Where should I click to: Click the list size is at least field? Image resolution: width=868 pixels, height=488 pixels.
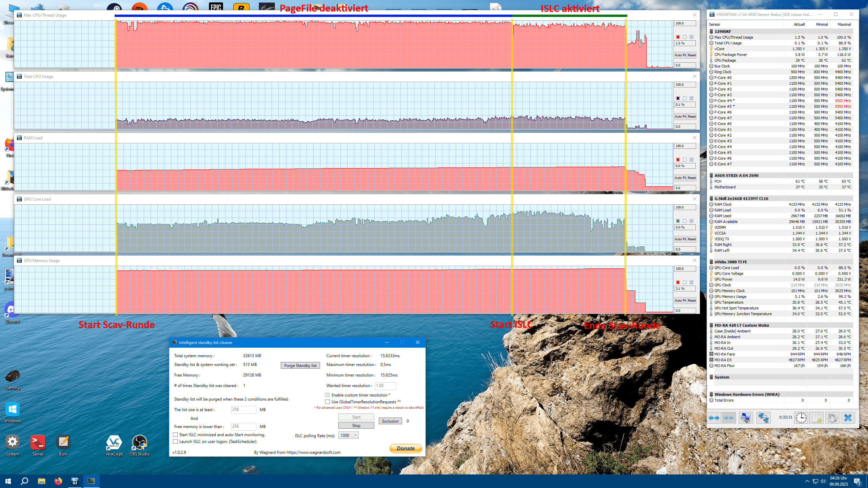point(243,410)
